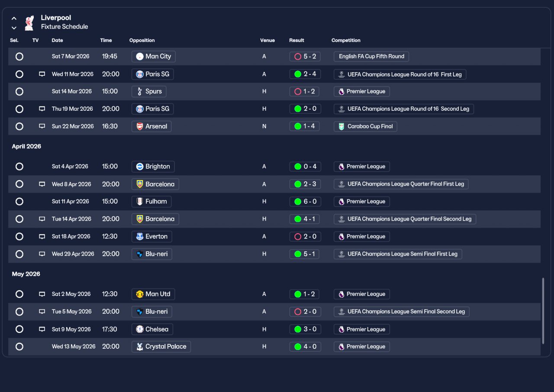554x392 pixels.
Task: Select the Arsenal Carabao Cup Final radio
Action: point(19,126)
